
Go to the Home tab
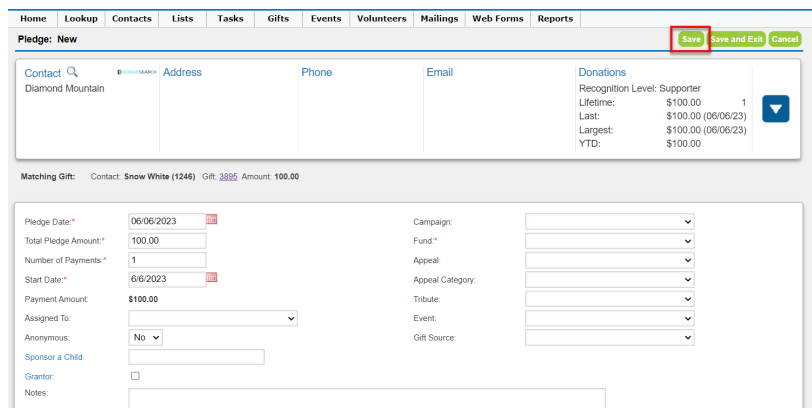tap(33, 19)
